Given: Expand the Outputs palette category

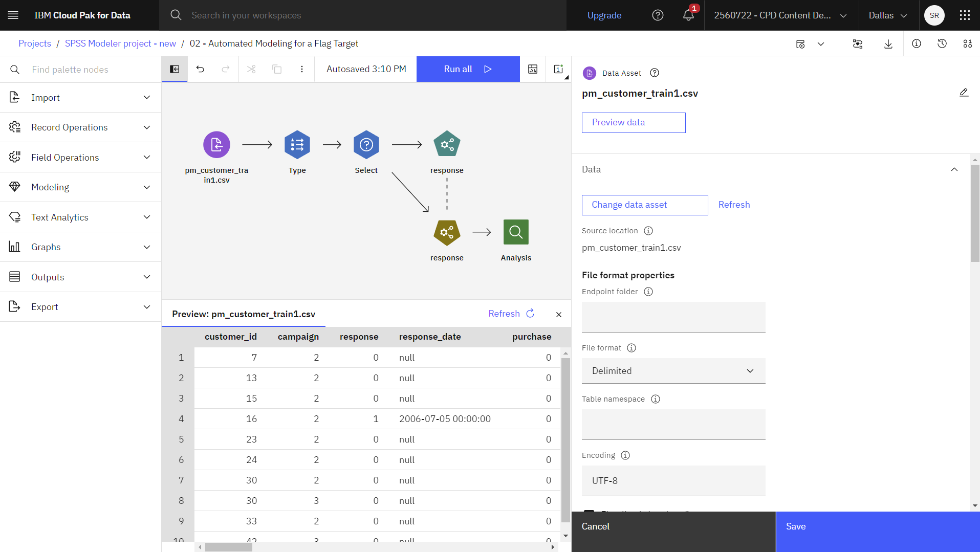Looking at the screenshot, I should 81,277.
